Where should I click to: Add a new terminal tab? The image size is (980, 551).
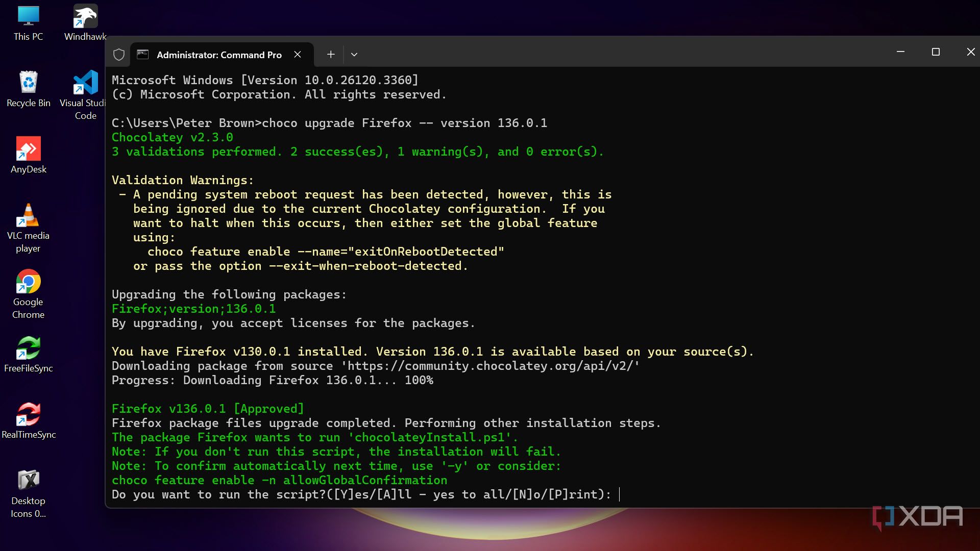[331, 55]
